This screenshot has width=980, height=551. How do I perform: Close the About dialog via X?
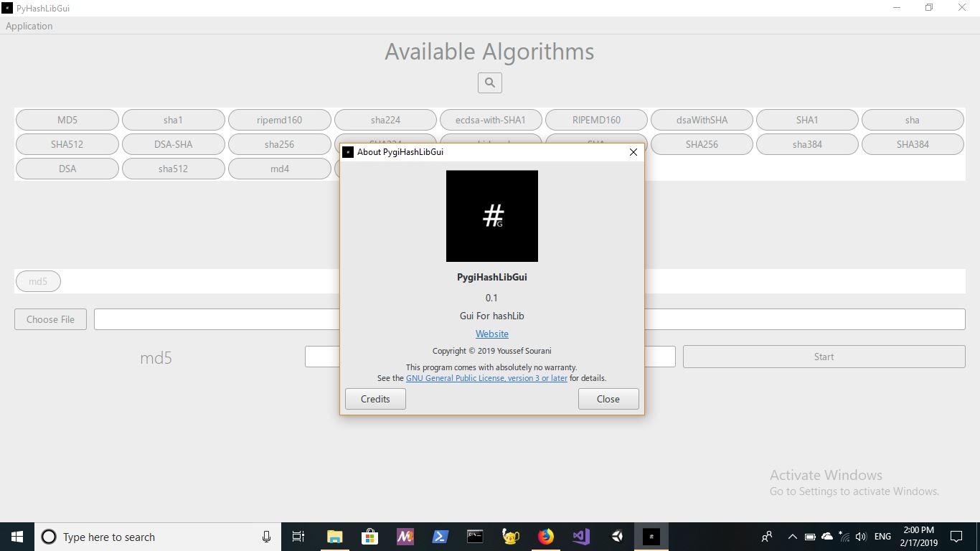[x=633, y=152]
